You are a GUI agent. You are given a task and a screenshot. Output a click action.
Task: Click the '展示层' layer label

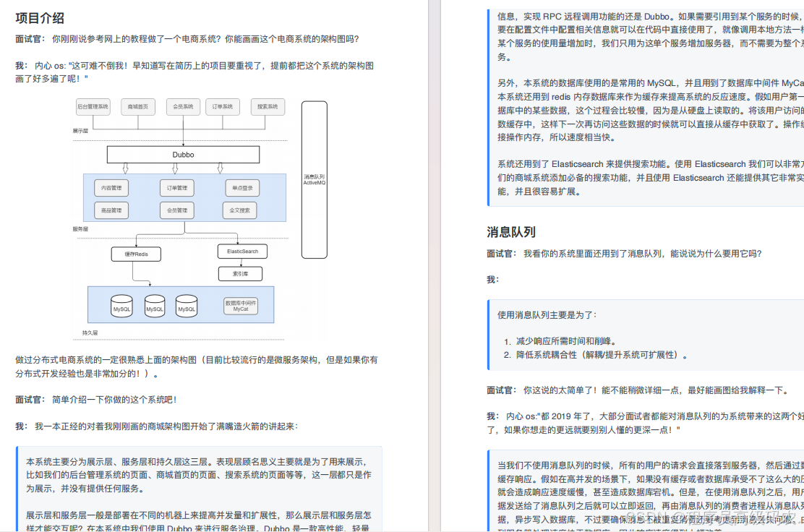(80, 131)
